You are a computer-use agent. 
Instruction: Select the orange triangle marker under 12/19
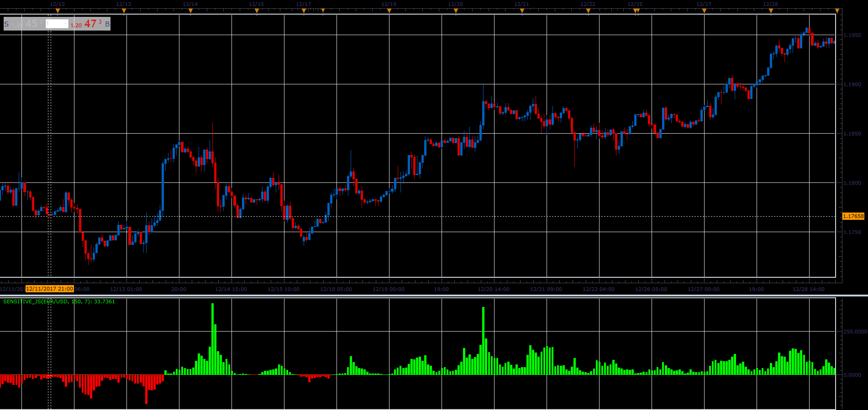point(389,11)
